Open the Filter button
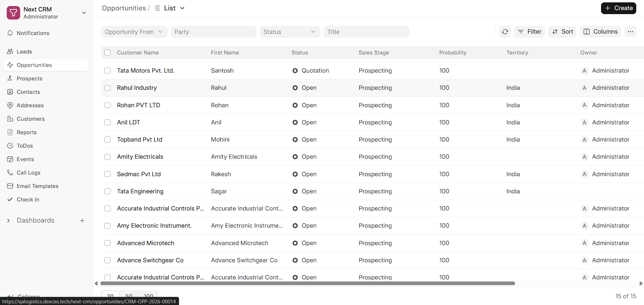Viewport: 644px width, 305px height. point(530,32)
